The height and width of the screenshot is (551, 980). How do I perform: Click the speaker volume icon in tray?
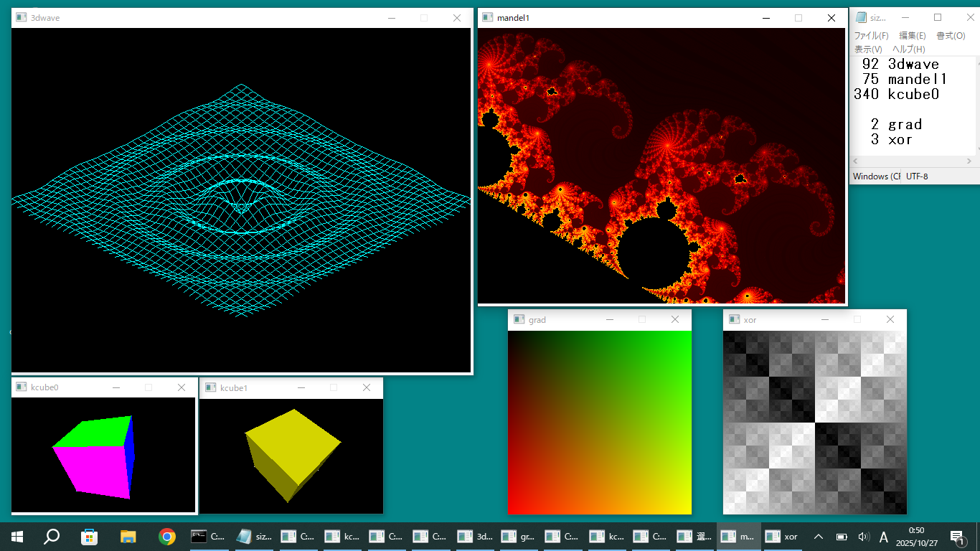(x=863, y=537)
